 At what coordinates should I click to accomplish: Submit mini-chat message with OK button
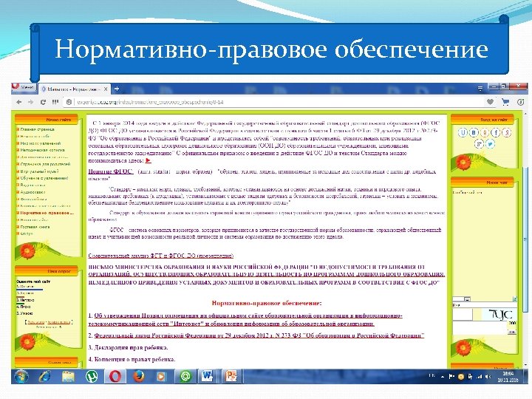(512, 332)
